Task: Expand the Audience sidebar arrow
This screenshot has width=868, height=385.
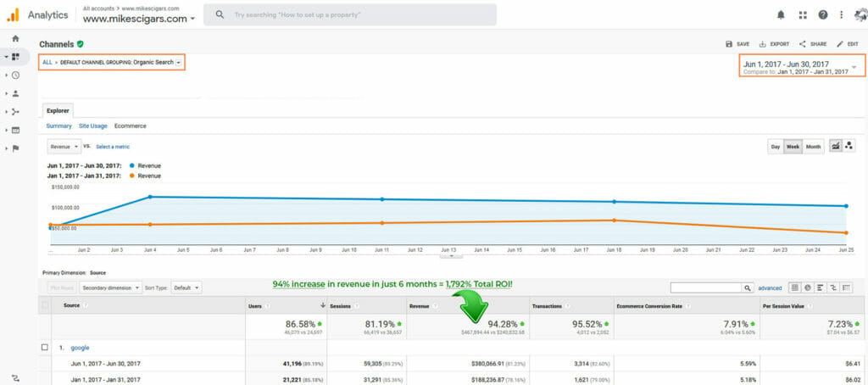Action: (x=6, y=93)
